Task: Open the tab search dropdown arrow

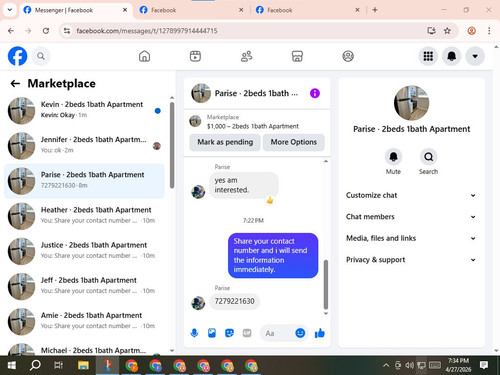Action: coord(10,10)
